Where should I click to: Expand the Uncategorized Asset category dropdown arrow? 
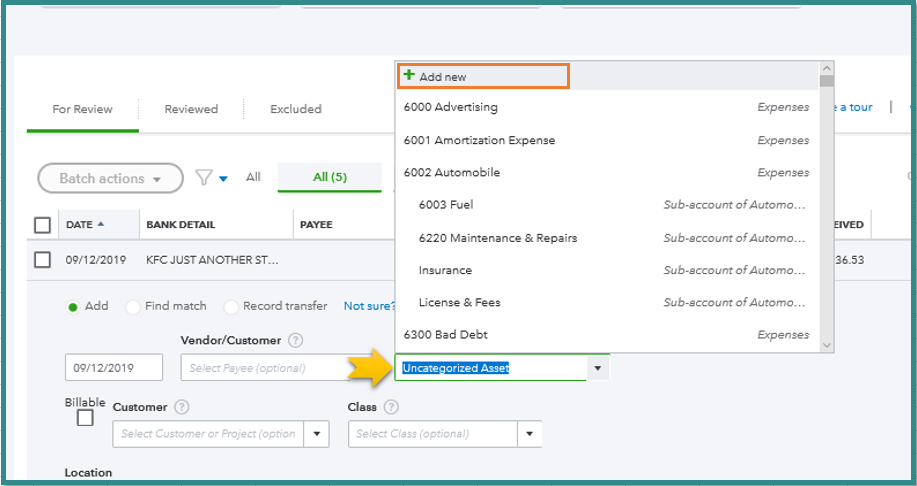[x=597, y=368]
